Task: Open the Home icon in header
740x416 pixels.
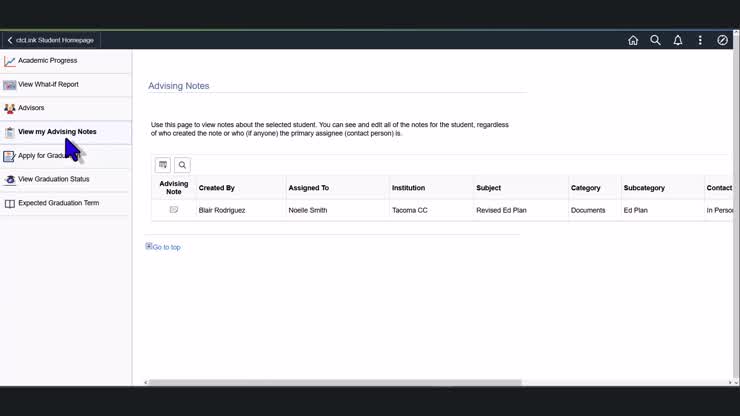Action: click(x=633, y=40)
